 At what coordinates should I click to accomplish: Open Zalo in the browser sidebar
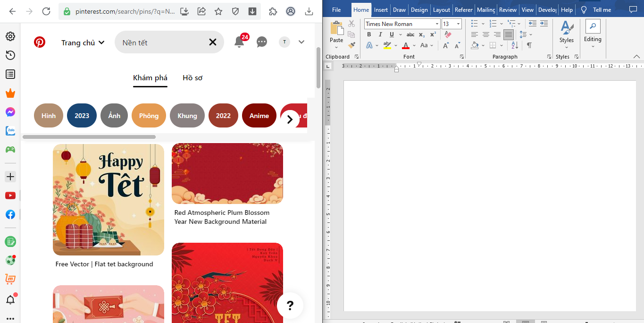click(10, 131)
